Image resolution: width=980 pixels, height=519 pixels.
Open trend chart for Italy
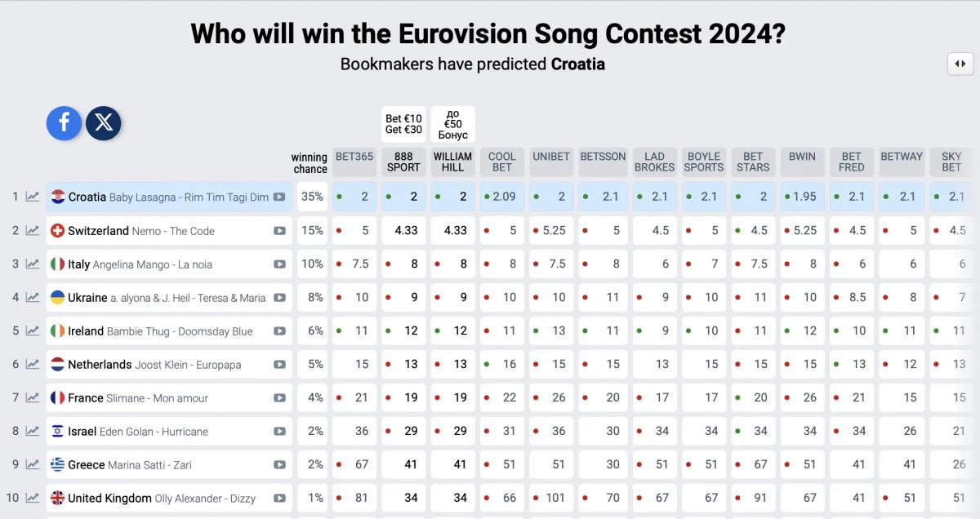click(33, 264)
